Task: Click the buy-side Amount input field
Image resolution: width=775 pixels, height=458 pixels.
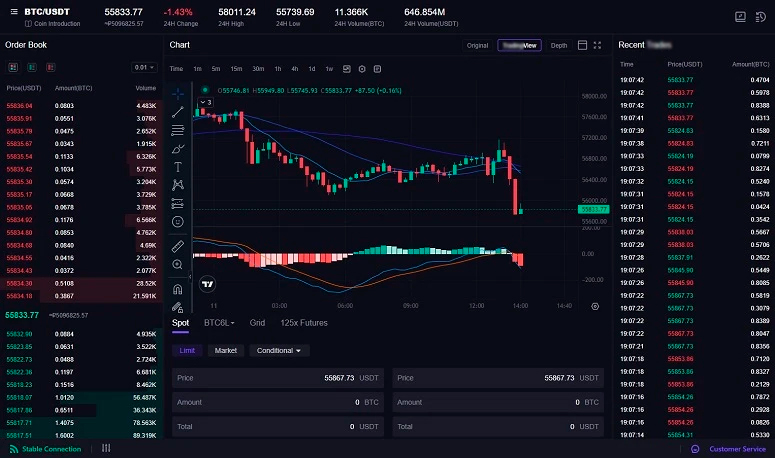Action: [277, 402]
